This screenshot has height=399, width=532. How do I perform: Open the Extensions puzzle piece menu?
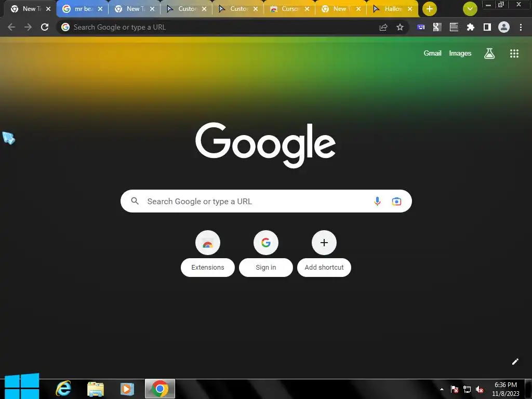471,27
